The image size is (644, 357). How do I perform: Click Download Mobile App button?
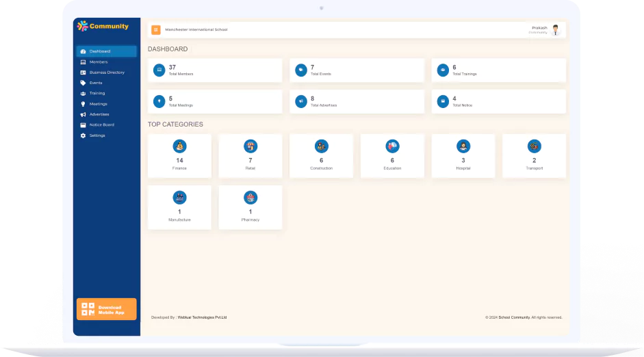click(106, 309)
